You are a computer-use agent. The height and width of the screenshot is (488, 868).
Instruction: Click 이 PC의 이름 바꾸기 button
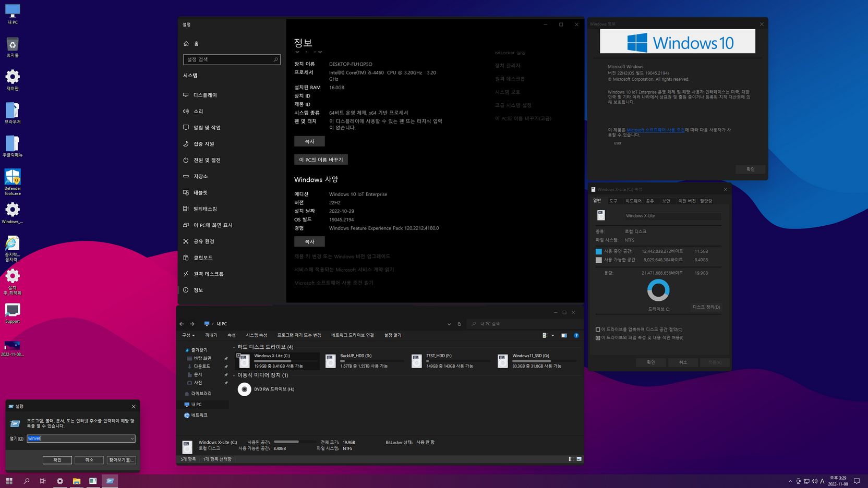coord(321,160)
